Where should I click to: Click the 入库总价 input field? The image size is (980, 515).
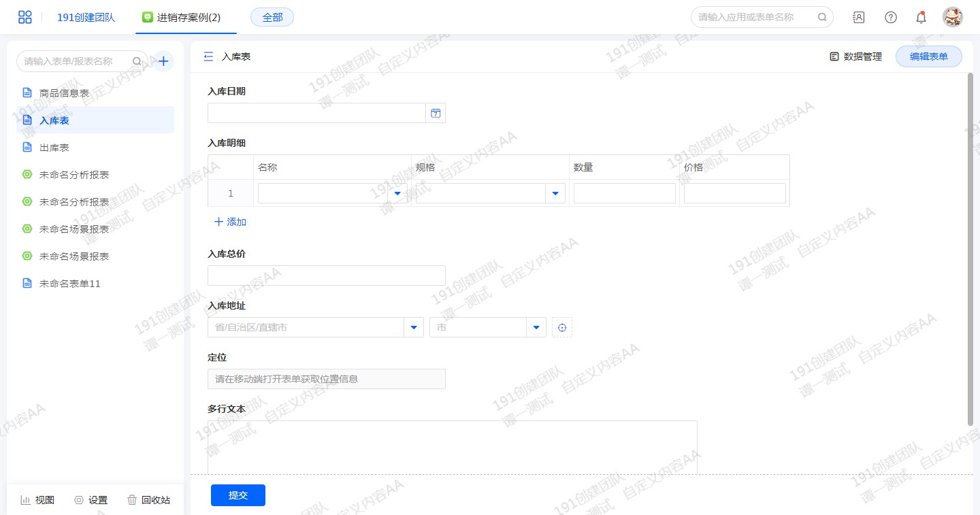coord(327,276)
